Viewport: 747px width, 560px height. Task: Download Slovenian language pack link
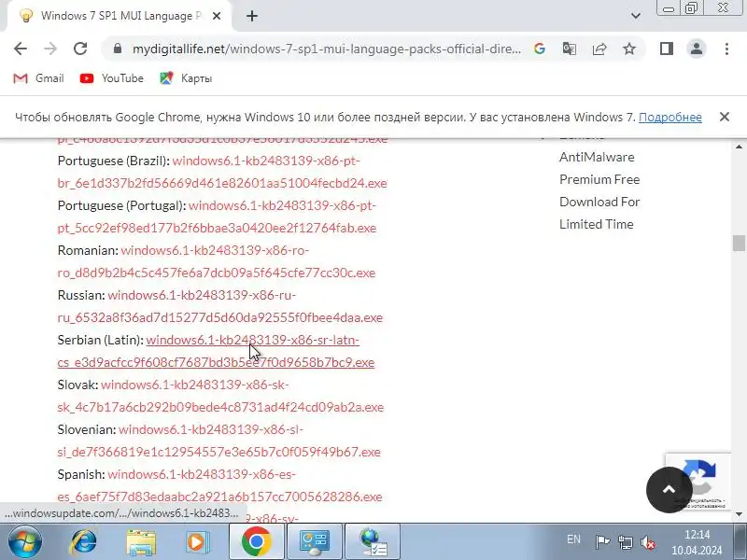218,441
